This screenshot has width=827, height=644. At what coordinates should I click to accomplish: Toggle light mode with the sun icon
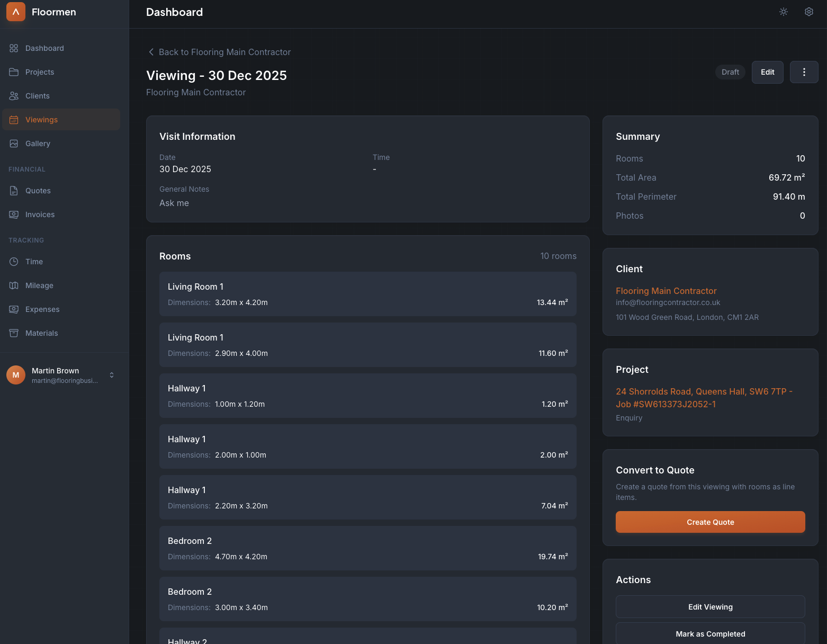click(784, 12)
